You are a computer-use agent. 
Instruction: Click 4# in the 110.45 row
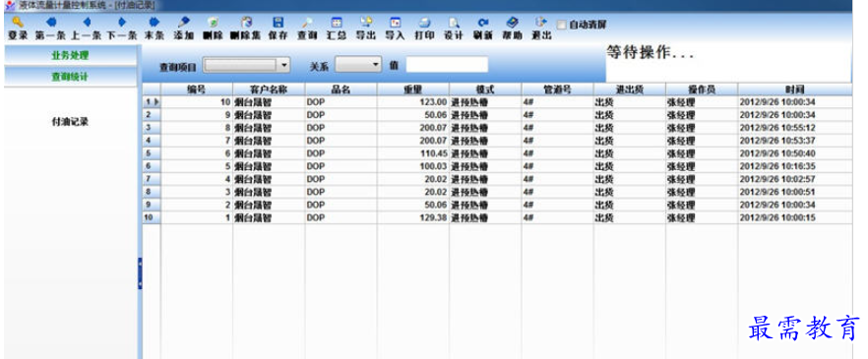(x=557, y=153)
